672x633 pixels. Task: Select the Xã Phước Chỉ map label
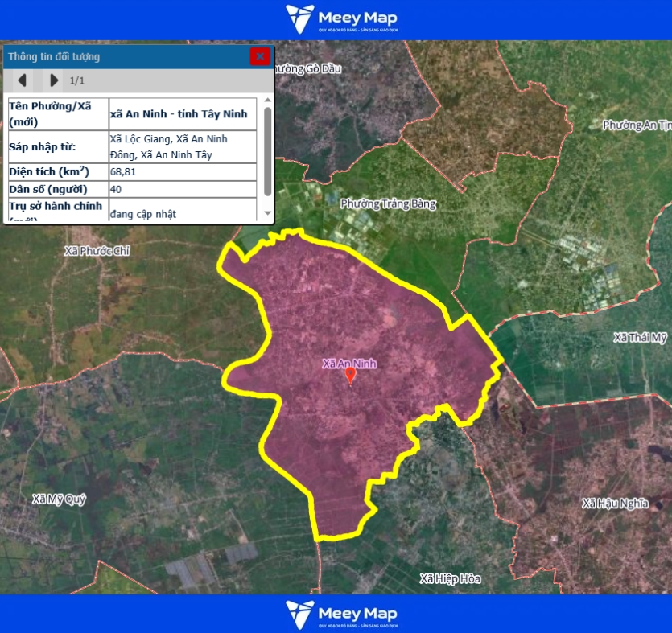(97, 251)
